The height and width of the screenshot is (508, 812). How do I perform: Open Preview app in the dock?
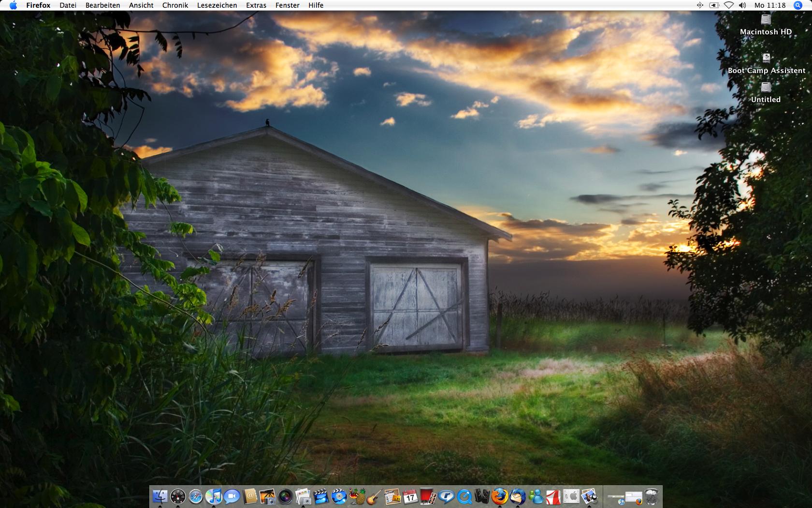coord(589,496)
